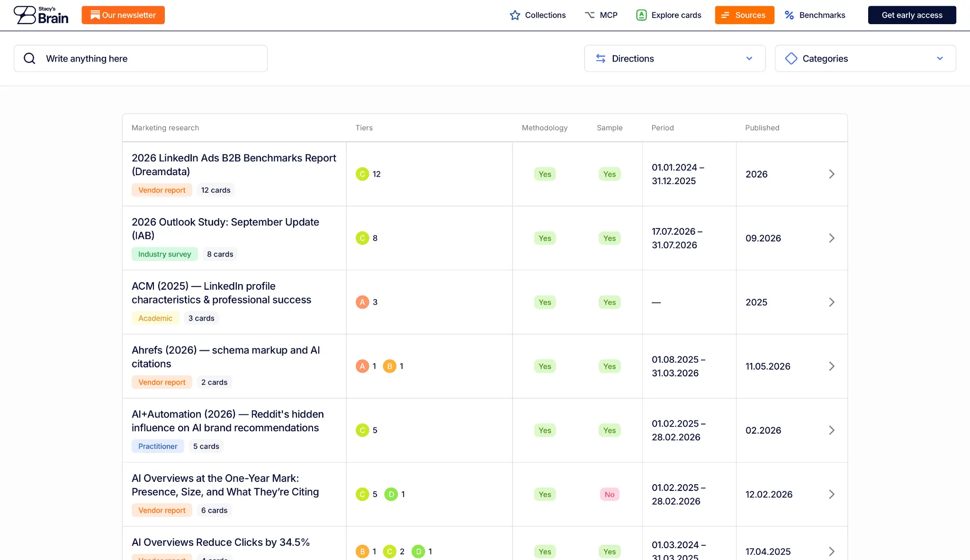The image size is (970, 560).
Task: Open the Categories dropdown
Action: coord(865,58)
